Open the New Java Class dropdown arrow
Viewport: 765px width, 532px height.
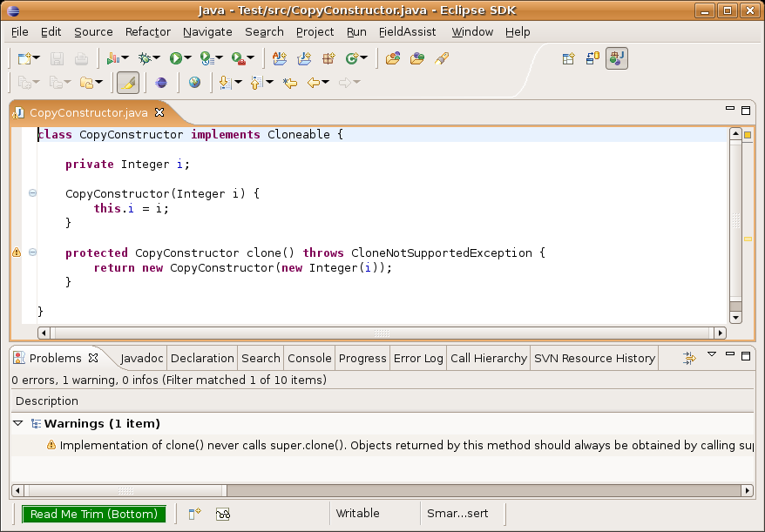tap(364, 58)
